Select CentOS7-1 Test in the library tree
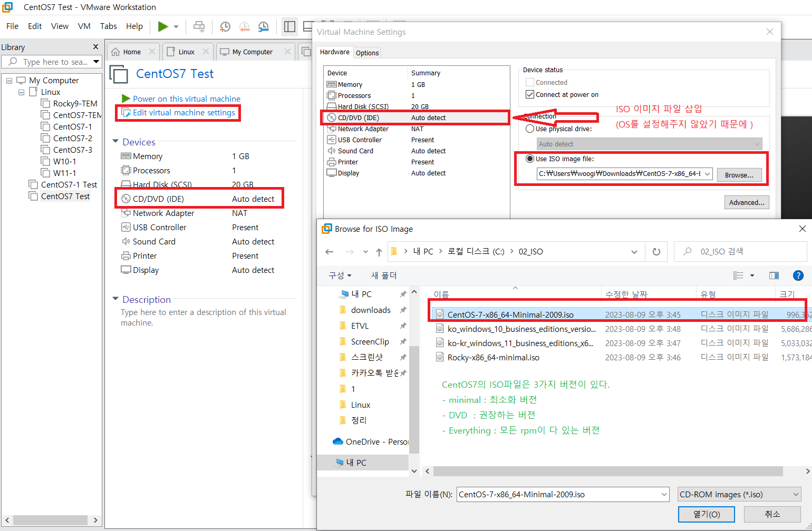 [x=69, y=184]
